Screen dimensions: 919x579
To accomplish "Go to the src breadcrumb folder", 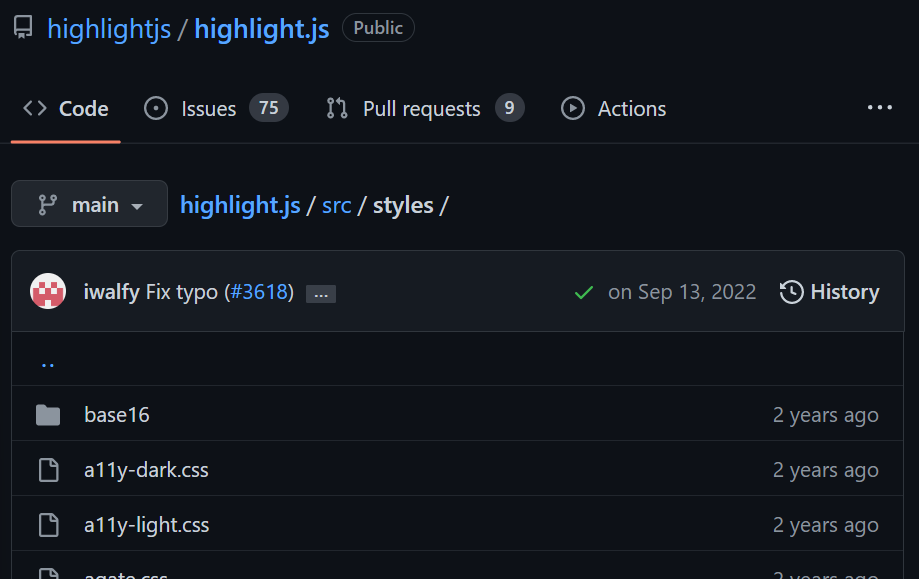I will (x=336, y=206).
